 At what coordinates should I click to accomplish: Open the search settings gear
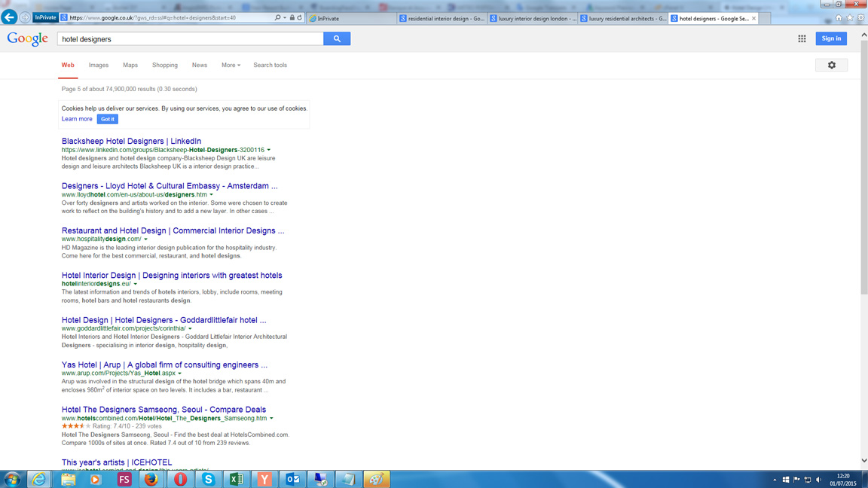click(832, 66)
